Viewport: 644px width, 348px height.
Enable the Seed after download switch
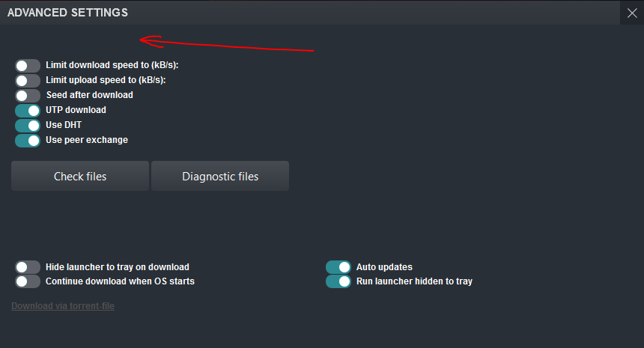(28, 96)
